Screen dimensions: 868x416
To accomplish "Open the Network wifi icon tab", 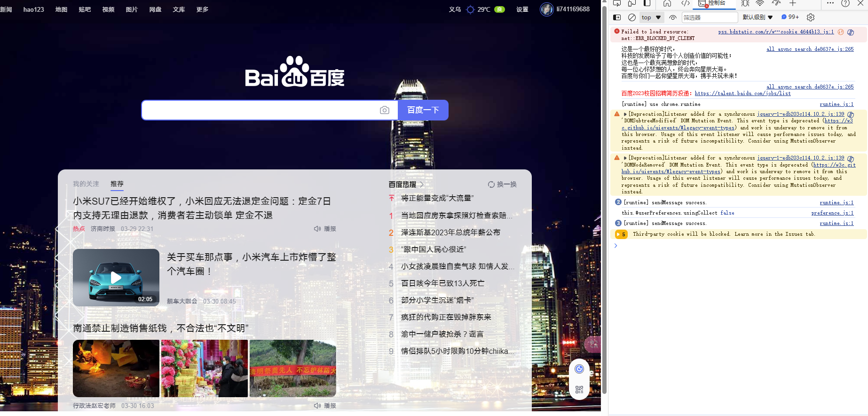I will (x=760, y=3).
